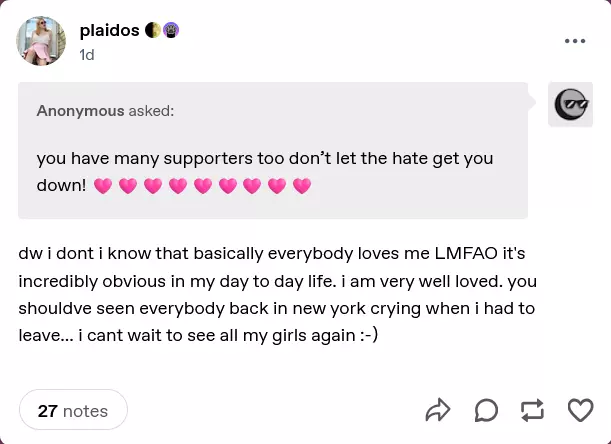Click the half-moon yellow and black badge
Viewport: 611px width, 444px height.
coord(153,30)
